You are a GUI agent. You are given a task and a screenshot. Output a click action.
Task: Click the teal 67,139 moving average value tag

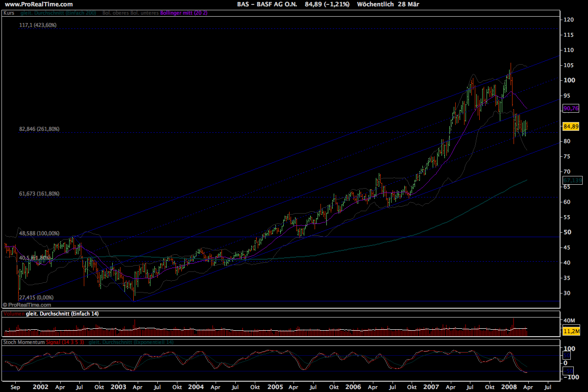click(x=571, y=181)
